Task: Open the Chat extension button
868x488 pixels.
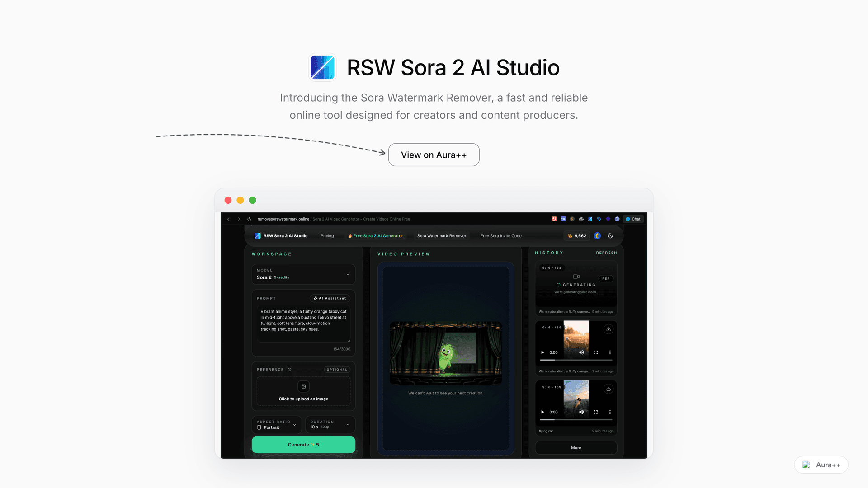Action: tap(633, 219)
